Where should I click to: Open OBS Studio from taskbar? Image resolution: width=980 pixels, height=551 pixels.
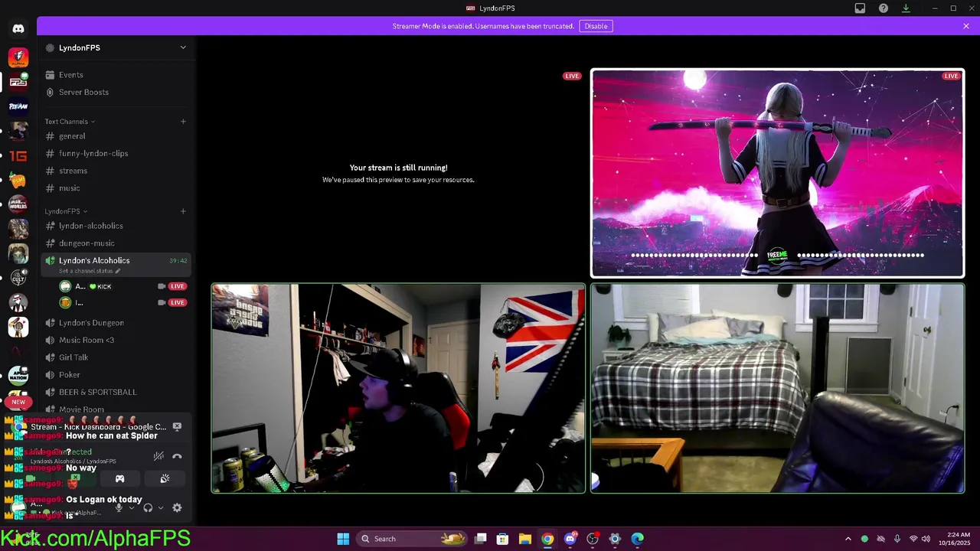tap(593, 539)
